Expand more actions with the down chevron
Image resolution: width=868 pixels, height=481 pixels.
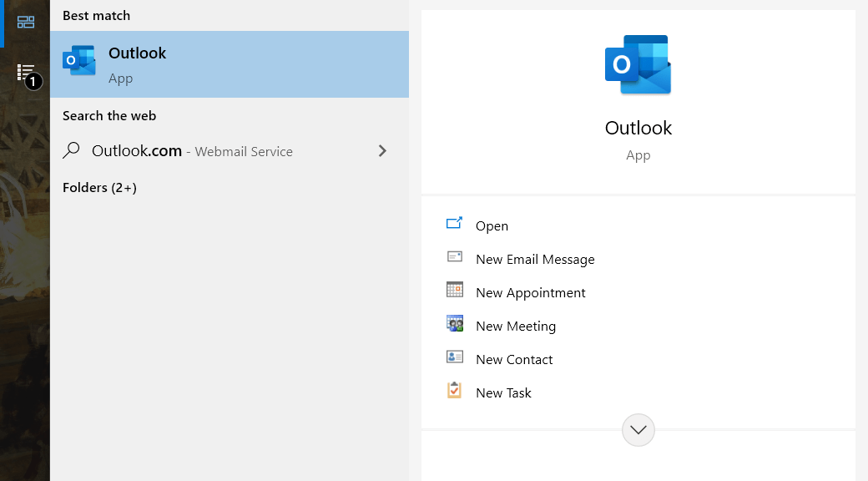638,429
